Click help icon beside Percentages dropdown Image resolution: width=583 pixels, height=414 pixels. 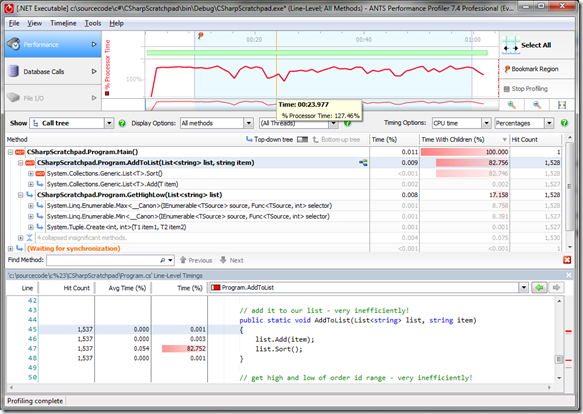564,123
